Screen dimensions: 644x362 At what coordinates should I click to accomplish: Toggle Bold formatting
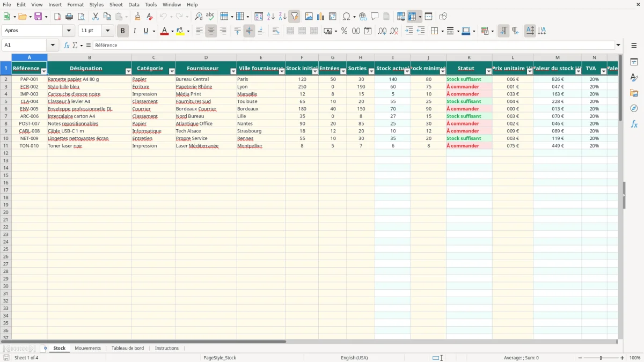122,31
